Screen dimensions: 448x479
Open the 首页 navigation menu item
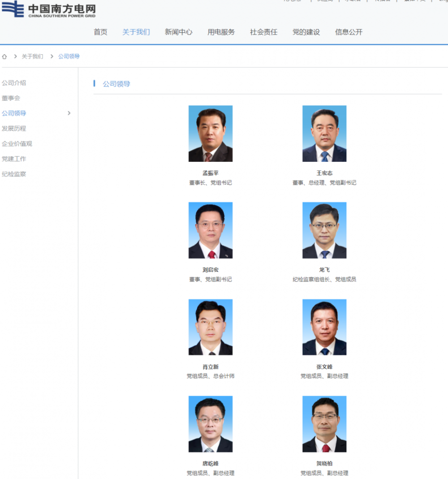(100, 32)
